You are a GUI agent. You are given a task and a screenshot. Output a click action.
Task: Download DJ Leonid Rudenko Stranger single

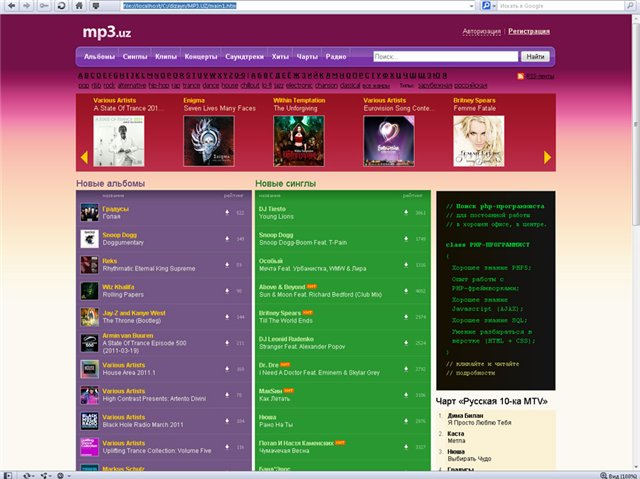point(406,343)
